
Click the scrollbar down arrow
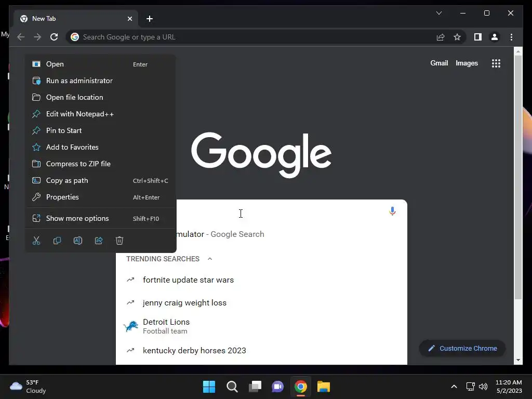[x=518, y=360]
